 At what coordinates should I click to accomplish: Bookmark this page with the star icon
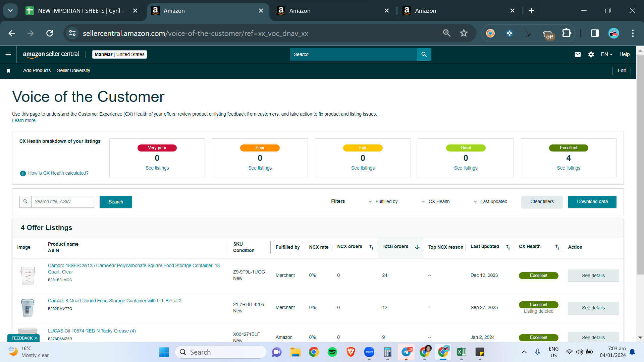(x=464, y=33)
